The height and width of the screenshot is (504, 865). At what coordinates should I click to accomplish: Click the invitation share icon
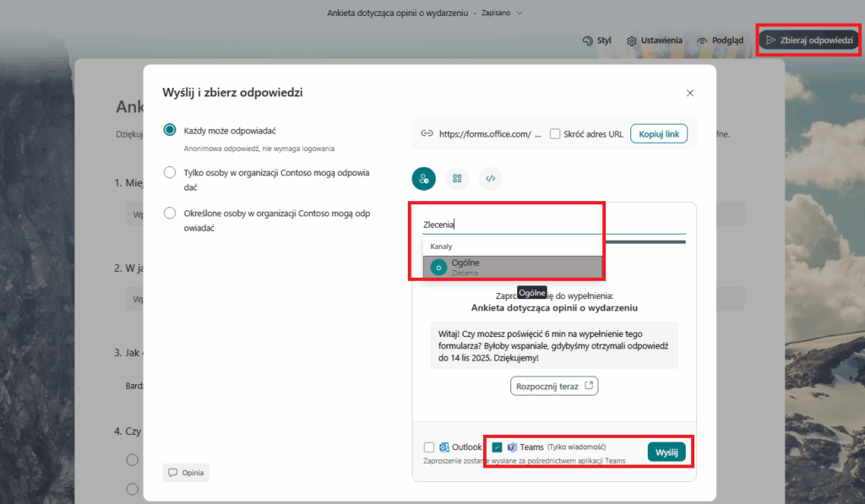click(x=423, y=178)
